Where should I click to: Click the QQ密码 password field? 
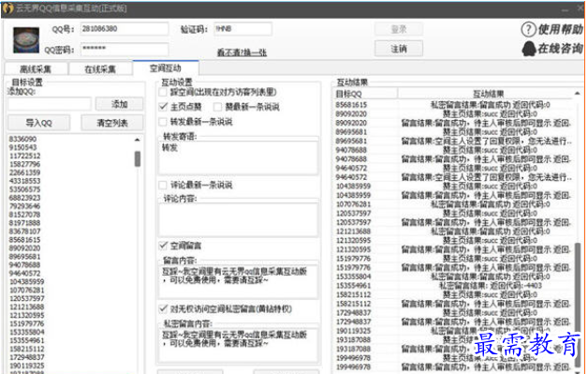pos(125,49)
